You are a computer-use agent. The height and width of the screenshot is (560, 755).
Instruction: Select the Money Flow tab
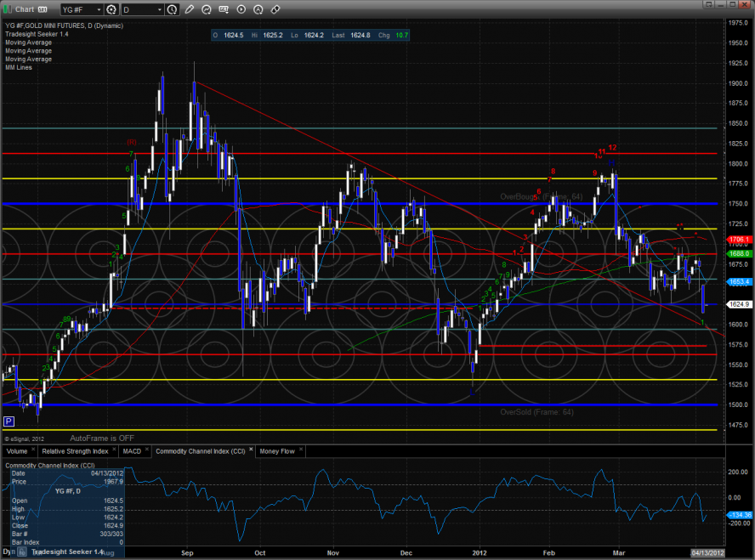(x=277, y=451)
